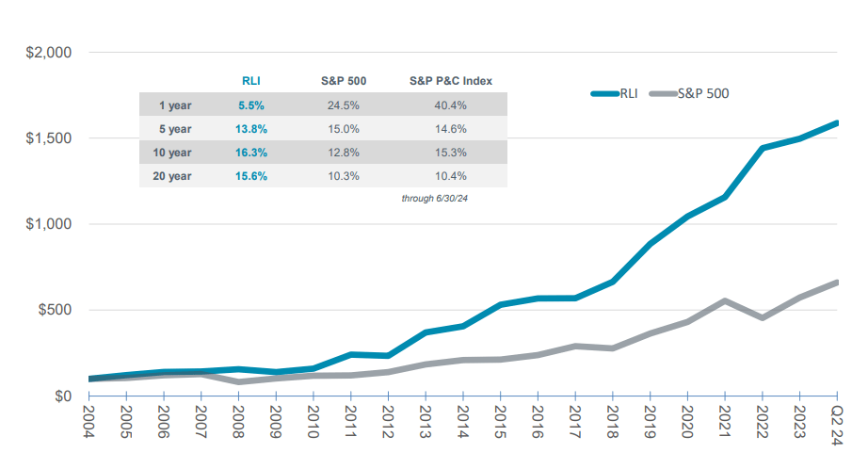868x469 pixels.
Task: Click the 2015 x-axis label
Action: [499, 418]
